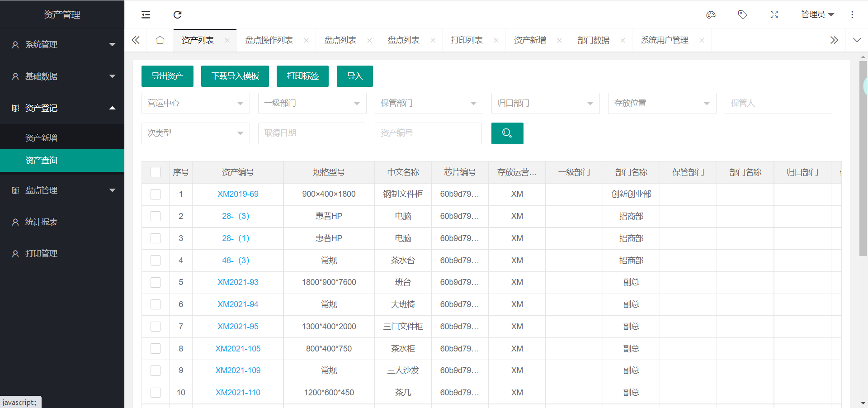Click the vertical page scrollbar thumb
868x408 pixels.
coord(863,158)
